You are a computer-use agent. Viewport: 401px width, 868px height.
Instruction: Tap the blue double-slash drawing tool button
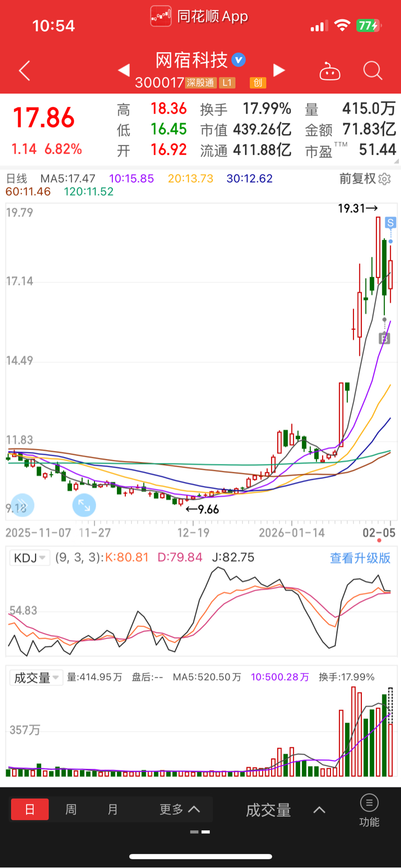point(22,505)
